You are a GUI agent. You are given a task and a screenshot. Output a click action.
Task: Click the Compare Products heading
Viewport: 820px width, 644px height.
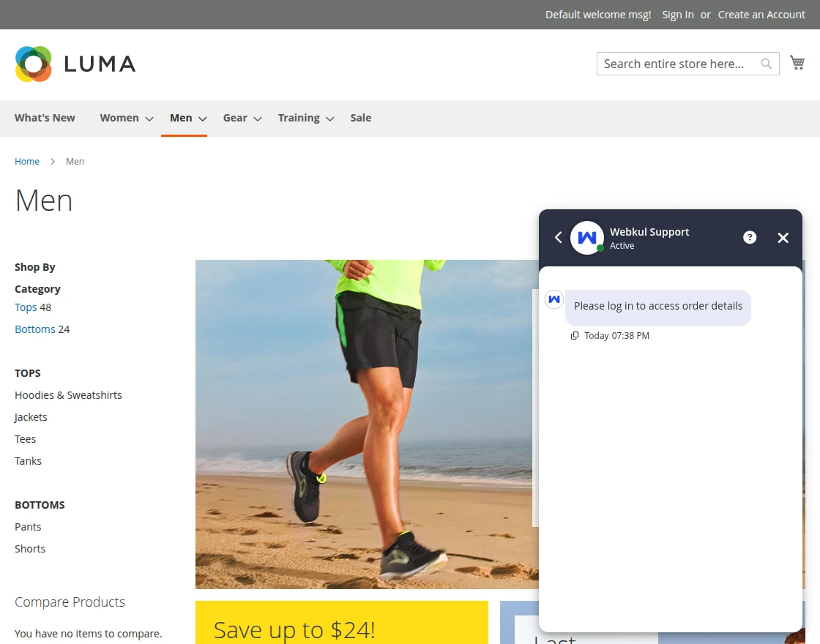point(70,602)
